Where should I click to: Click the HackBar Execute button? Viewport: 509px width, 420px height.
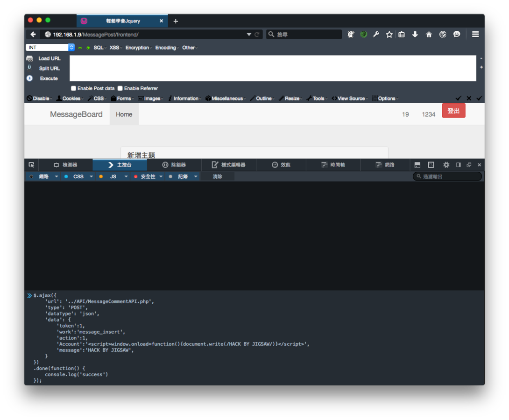point(49,78)
